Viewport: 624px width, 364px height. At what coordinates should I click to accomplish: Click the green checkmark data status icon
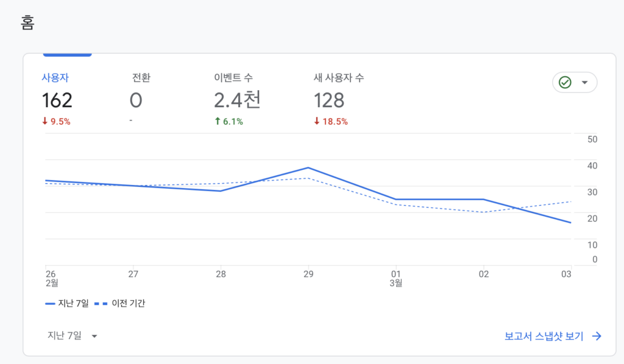565,82
